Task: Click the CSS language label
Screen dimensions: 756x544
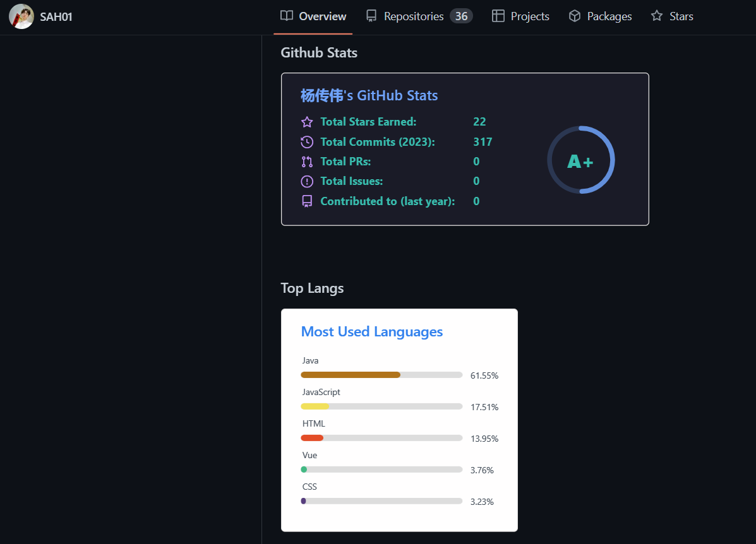Action: (x=309, y=487)
